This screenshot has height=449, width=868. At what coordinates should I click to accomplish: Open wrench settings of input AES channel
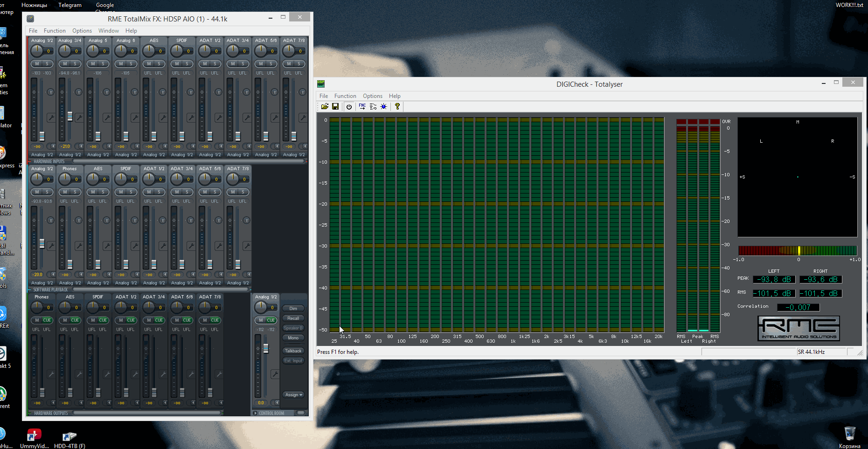[163, 117]
